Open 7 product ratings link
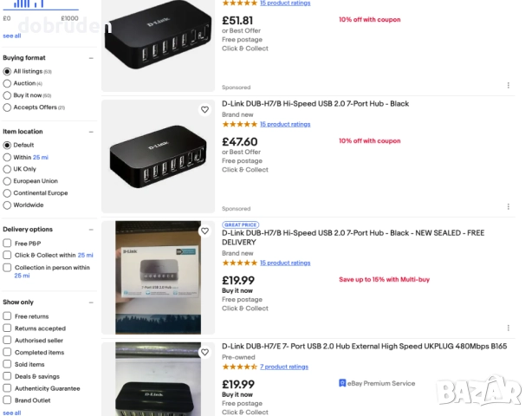This screenshot has height=416, width=532. 284,367
